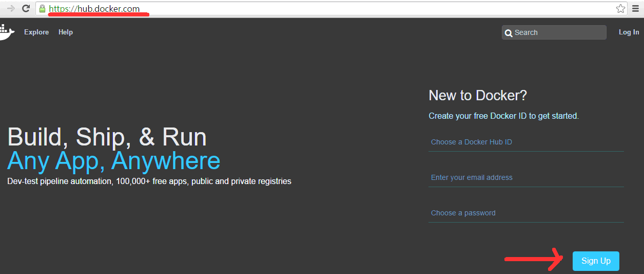The width and height of the screenshot is (644, 274).
Task: Click the blue Sign Up button
Action: pos(596,261)
